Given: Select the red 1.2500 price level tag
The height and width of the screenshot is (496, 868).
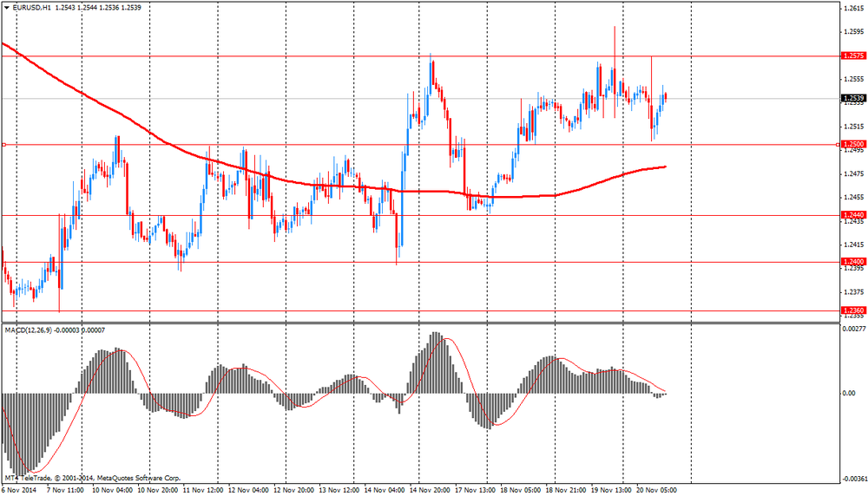Looking at the screenshot, I should [x=853, y=144].
